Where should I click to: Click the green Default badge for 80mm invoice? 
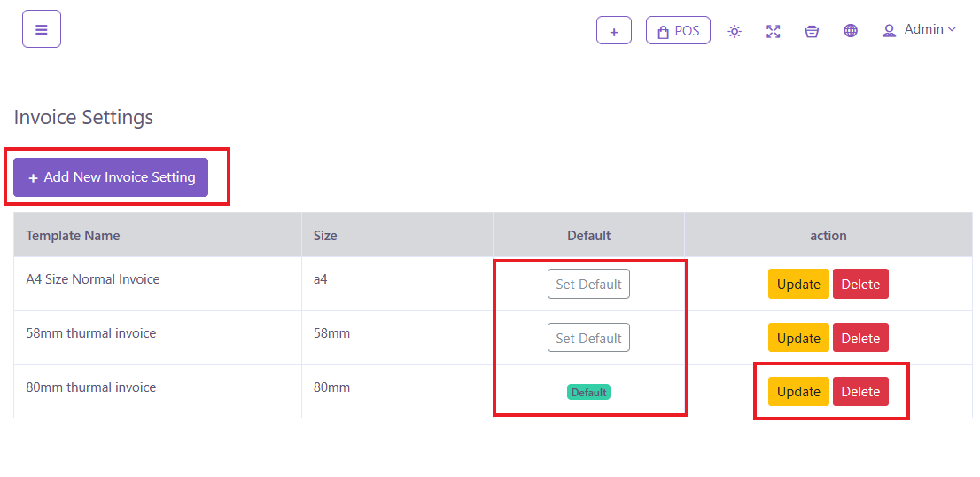tap(588, 392)
